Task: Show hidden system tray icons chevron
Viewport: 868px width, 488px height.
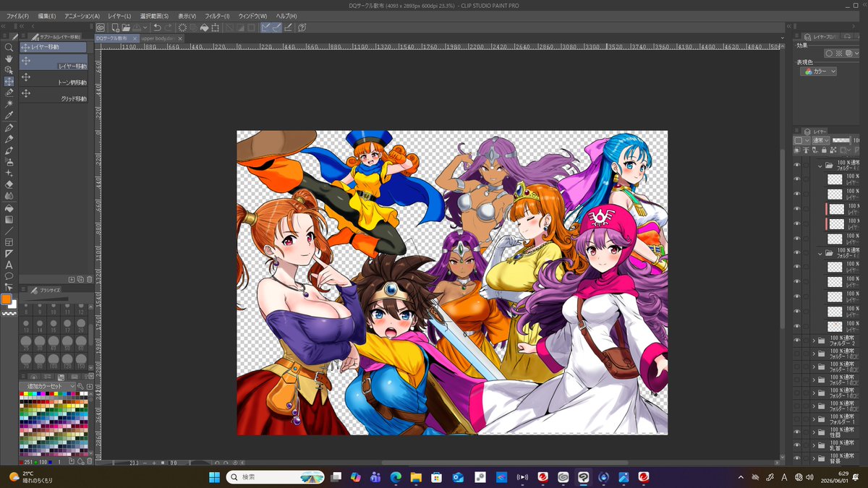Action: click(x=741, y=477)
